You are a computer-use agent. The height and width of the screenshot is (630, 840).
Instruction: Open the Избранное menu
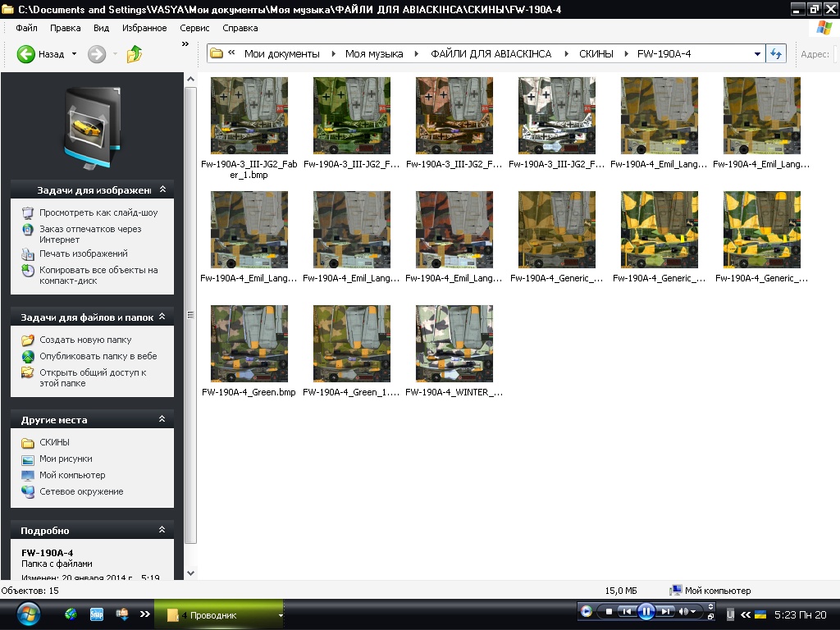[x=144, y=28]
